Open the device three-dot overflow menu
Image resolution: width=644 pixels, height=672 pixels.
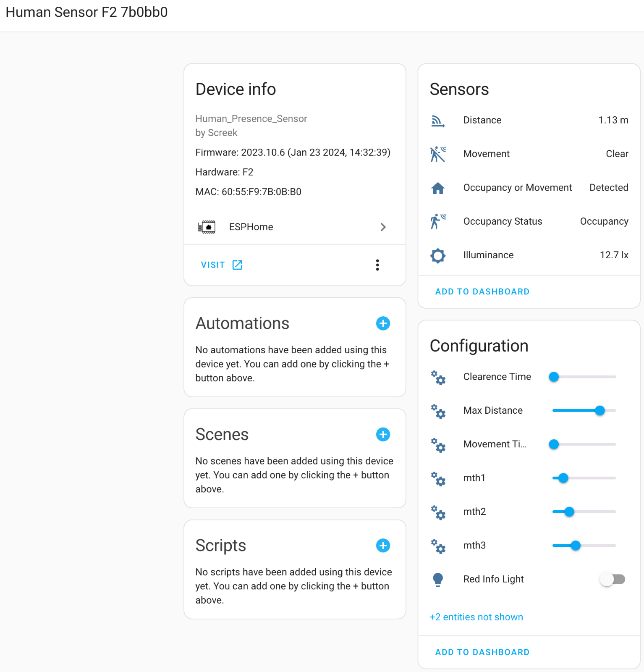377,265
